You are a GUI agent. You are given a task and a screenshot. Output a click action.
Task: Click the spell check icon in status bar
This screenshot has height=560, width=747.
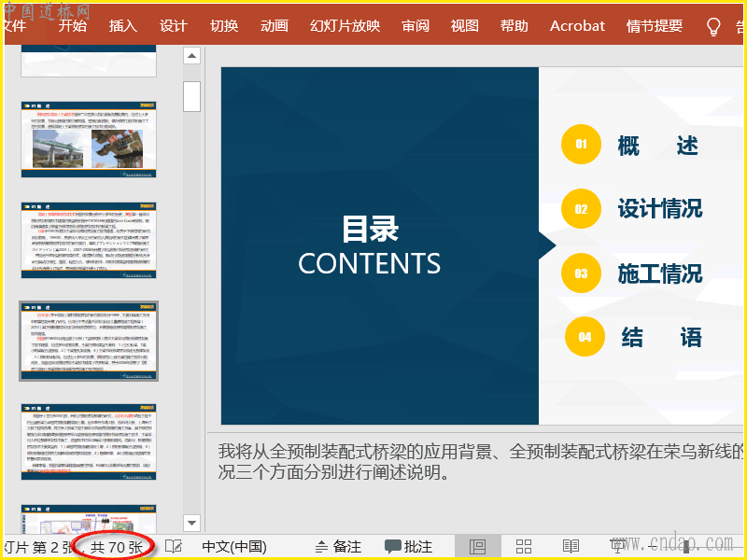pos(173,547)
